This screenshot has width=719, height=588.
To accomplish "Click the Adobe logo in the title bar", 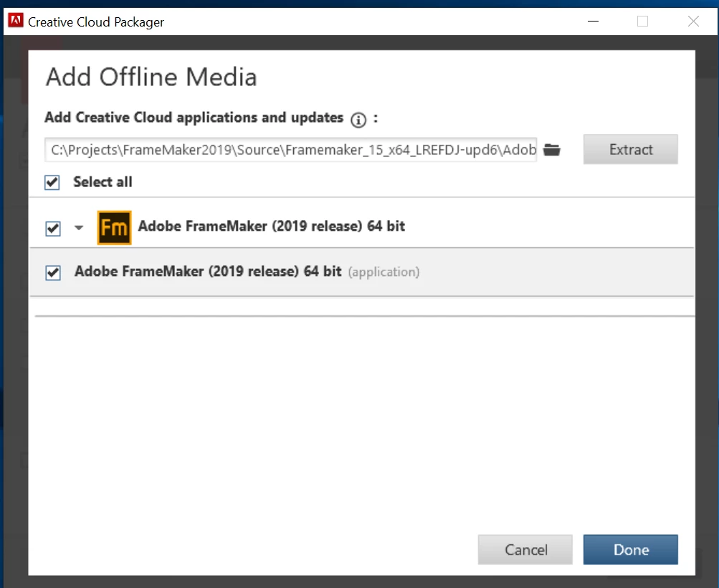I will click(16, 21).
